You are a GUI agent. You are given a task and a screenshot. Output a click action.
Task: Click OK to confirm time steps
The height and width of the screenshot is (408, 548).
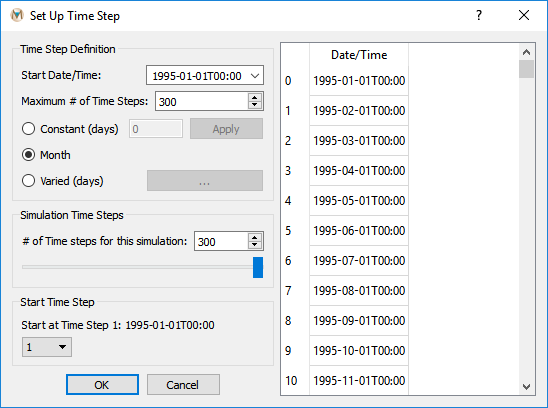(x=102, y=385)
